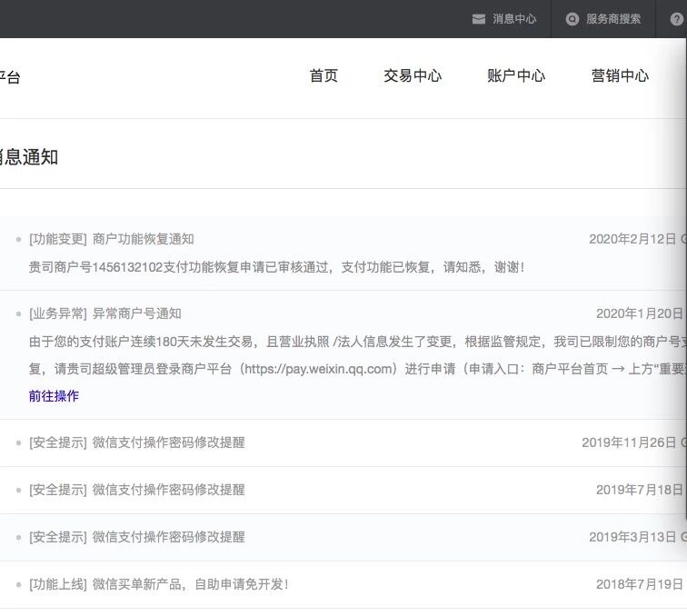Viewport: 687px width, 616px height.
Task: Select the 营销中心 tab
Action: (x=620, y=75)
